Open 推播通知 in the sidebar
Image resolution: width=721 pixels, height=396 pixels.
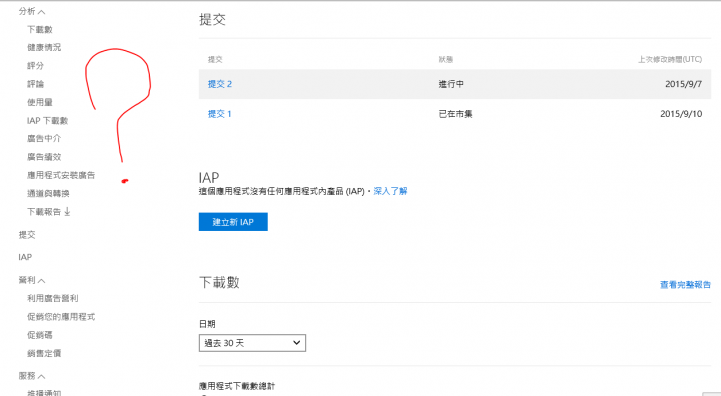click(44, 393)
